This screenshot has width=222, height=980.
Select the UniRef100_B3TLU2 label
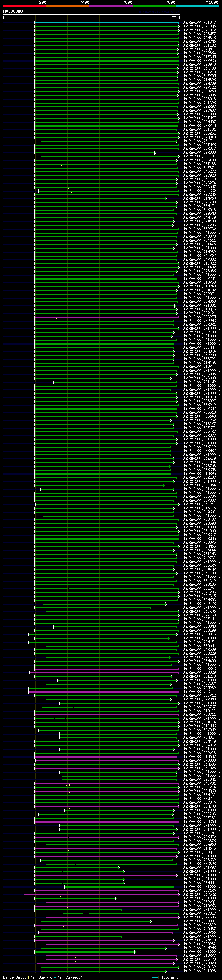199,45
